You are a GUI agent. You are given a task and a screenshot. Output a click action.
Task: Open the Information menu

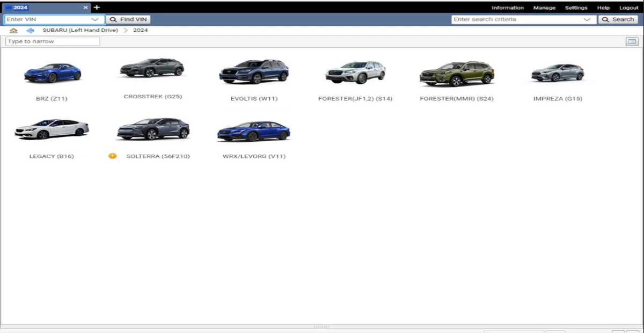[x=508, y=8]
